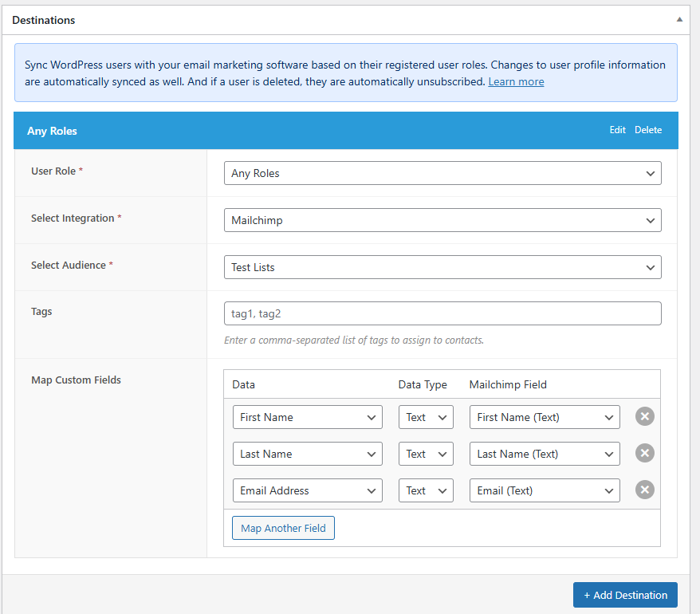Open the First Name (Text) Mailchimp Field dropdown
Viewport: 700px width, 614px height.
[545, 416]
